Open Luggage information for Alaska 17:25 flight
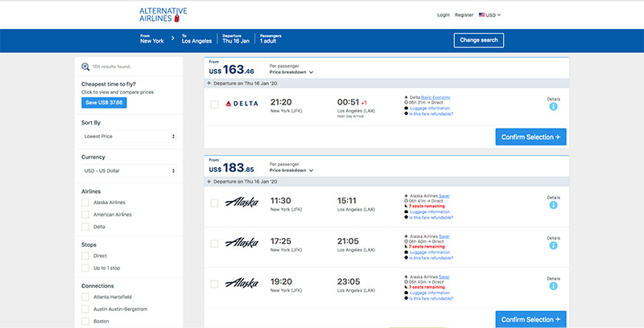 click(430, 252)
